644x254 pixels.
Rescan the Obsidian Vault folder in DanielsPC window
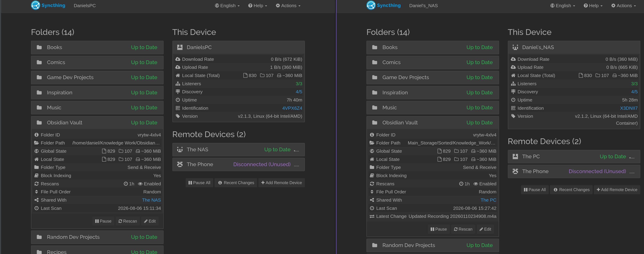pyautogui.click(x=127, y=221)
